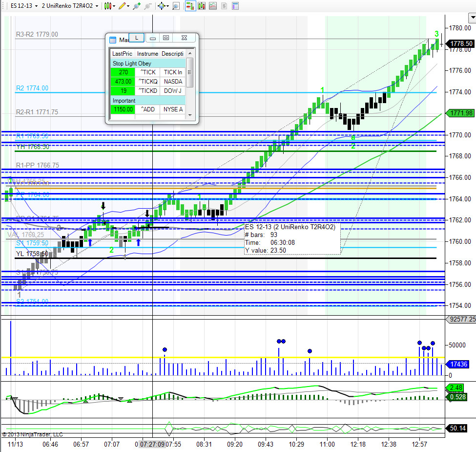
Task: Select the ^TICK instrument cell
Action: pyautogui.click(x=147, y=72)
